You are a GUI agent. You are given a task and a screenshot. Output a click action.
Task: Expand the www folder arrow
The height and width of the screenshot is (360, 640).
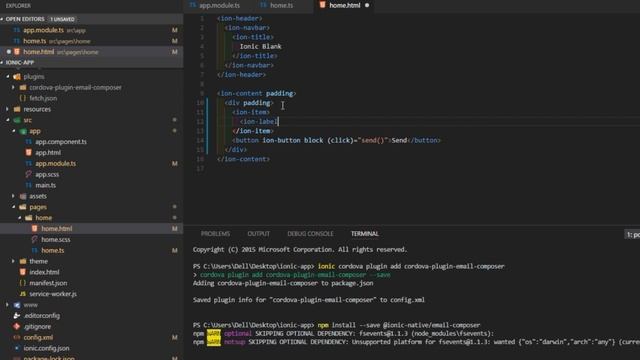click(x=8, y=304)
